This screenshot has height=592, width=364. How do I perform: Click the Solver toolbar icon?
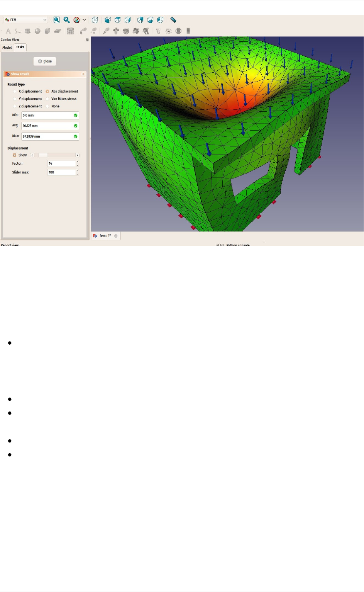coord(18,31)
